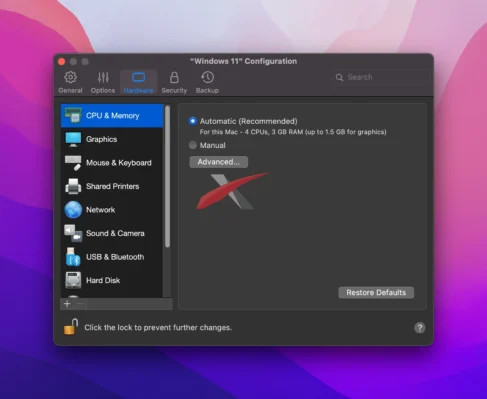Select Hard Disk in the sidebar
This screenshot has width=487, height=399.
click(112, 280)
